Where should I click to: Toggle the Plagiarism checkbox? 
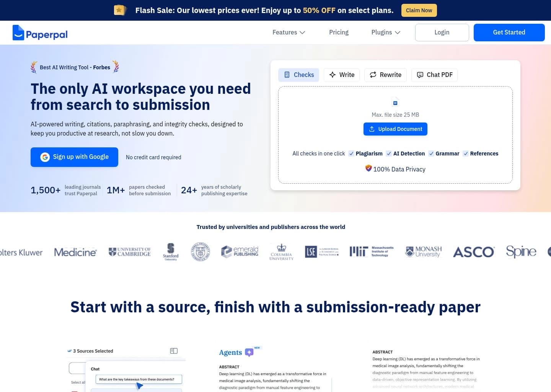tap(351, 154)
